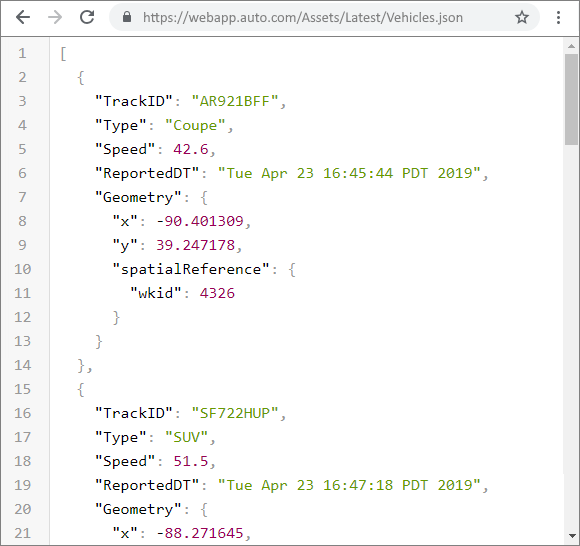Click the "x" key on line 8
Screen dimensions: 580x546
pyautogui.click(x=125, y=221)
